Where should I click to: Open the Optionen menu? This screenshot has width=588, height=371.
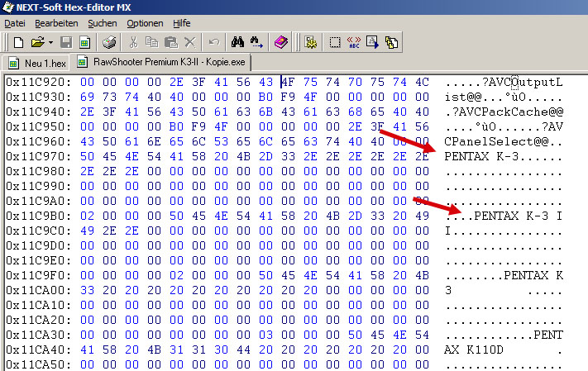[x=145, y=23]
